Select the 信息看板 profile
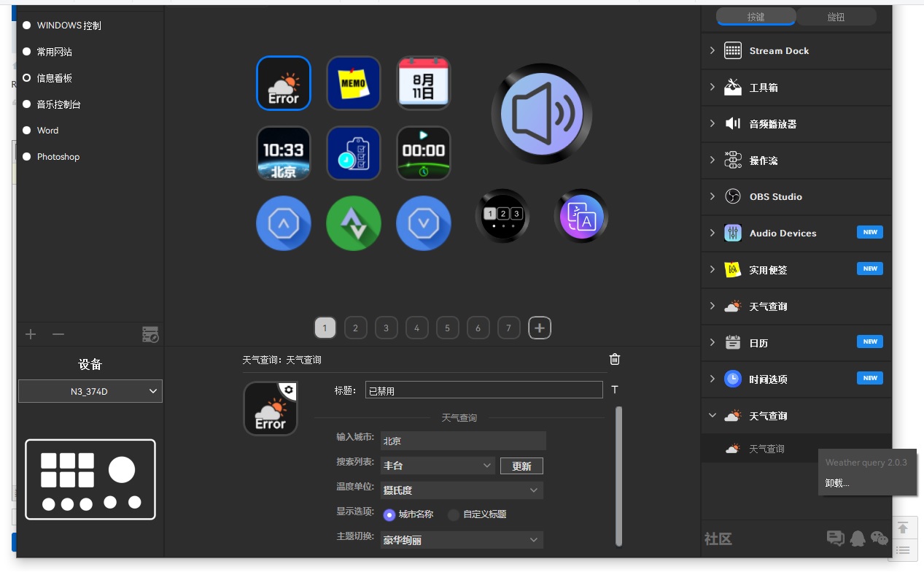 [54, 78]
